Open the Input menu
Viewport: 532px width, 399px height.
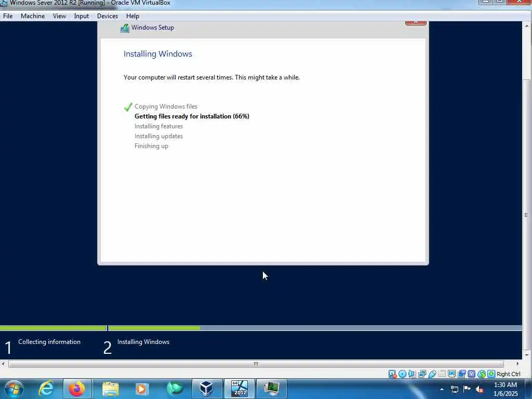(82, 16)
